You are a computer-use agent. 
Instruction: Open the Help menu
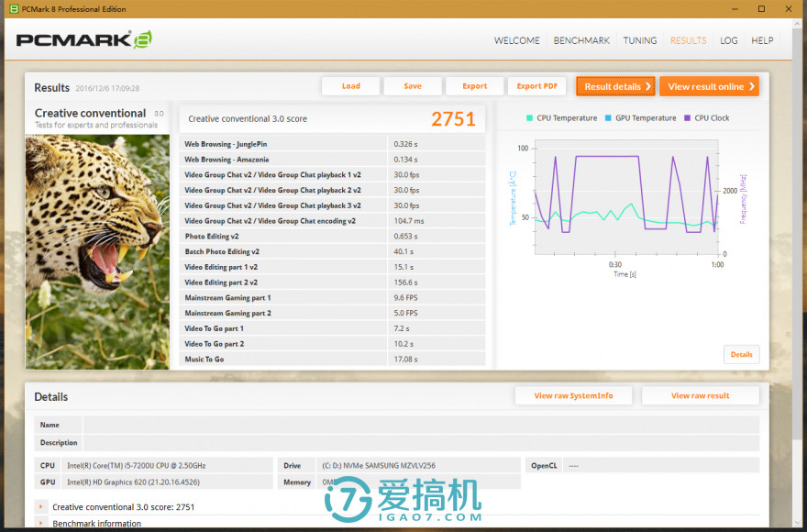pos(762,40)
